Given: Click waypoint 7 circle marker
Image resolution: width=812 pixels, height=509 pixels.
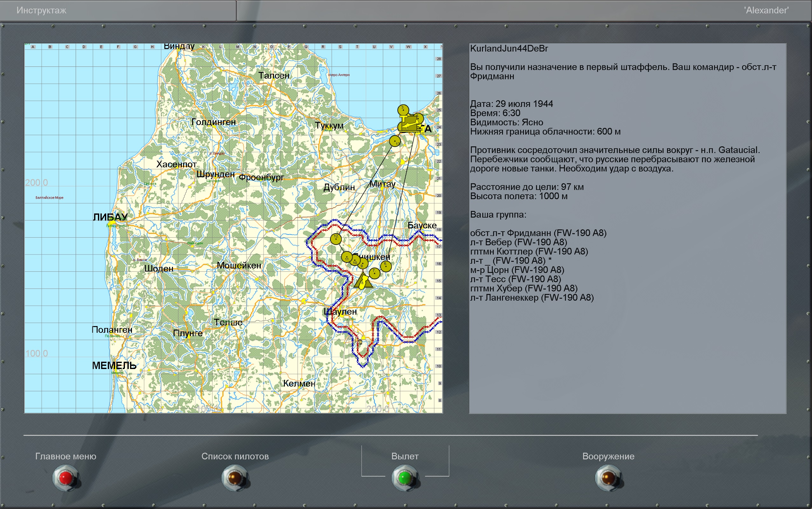Looking at the screenshot, I should pyautogui.click(x=375, y=273).
